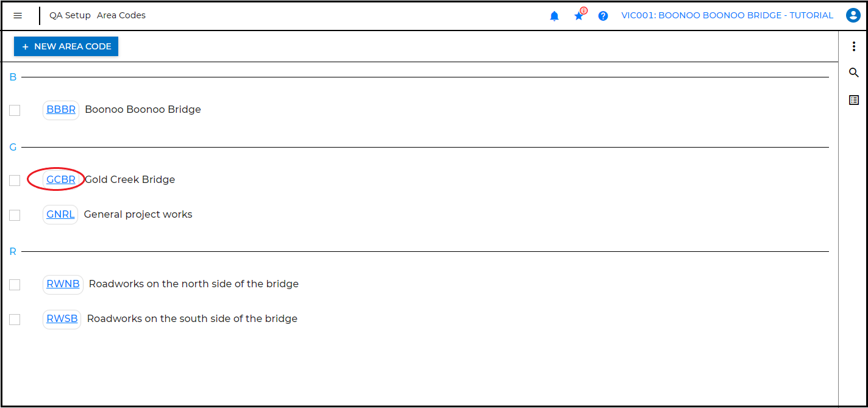868x408 pixels.
Task: Tick the General project works checkbox
Action: pyautogui.click(x=15, y=215)
